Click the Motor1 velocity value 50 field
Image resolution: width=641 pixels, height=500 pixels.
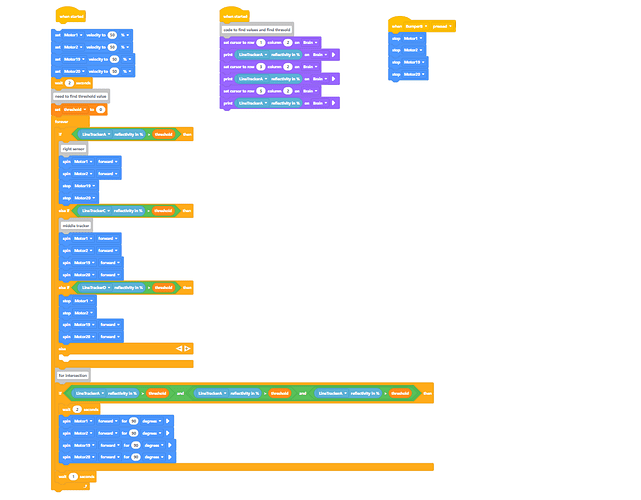click(112, 35)
